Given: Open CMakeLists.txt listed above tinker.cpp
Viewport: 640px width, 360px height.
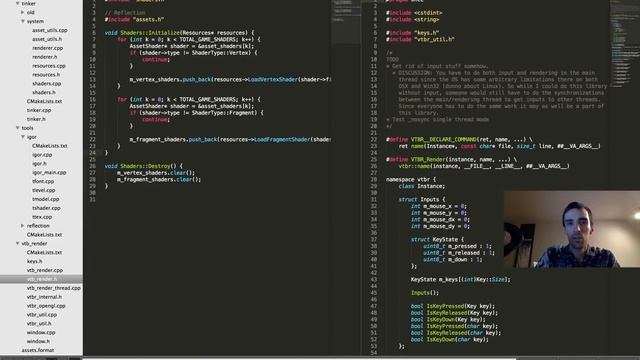Looking at the screenshot, I should click(44, 101).
